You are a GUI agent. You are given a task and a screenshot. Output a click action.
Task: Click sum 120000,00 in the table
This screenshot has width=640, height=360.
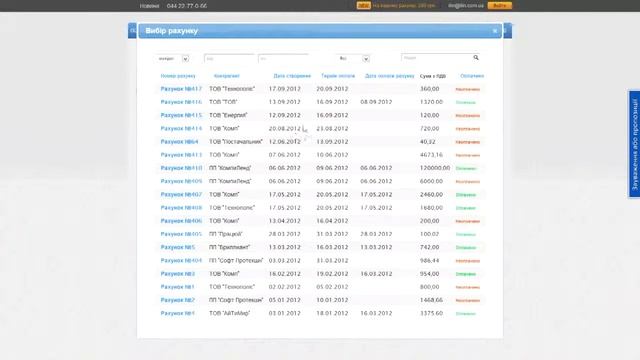(x=435, y=168)
